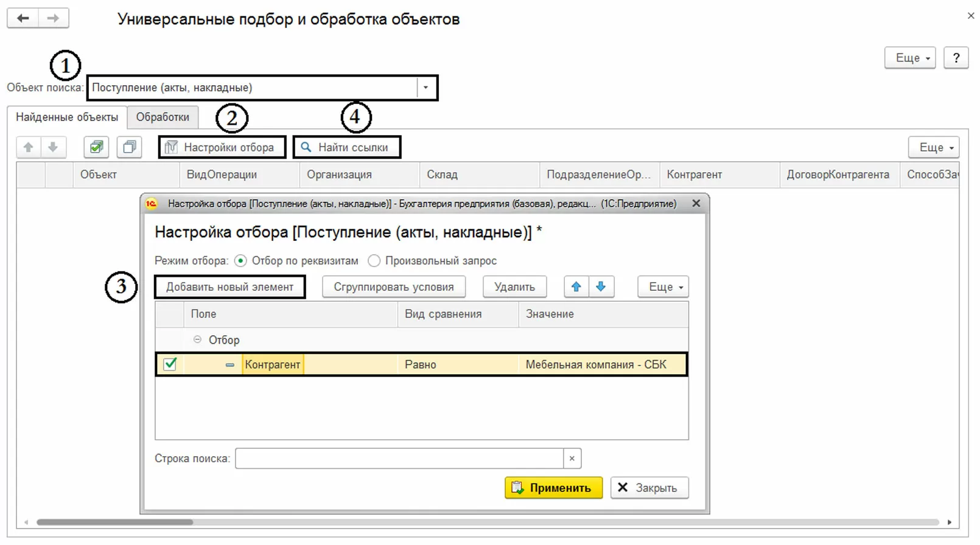Screen dimensions: 980x545
Task: Click the Найти ссылки button
Action: point(347,147)
